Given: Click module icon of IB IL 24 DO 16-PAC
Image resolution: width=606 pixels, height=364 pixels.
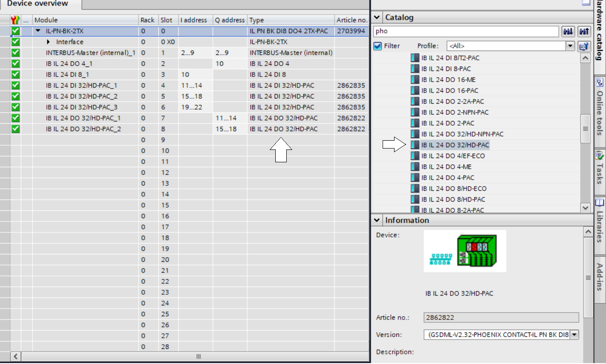Looking at the screenshot, I should [x=415, y=90].
